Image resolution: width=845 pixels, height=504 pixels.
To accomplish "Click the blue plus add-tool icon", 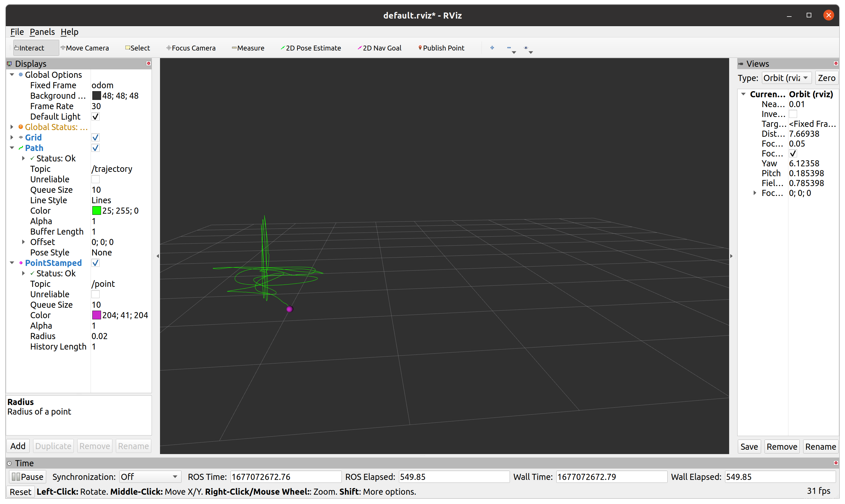I will coord(492,48).
